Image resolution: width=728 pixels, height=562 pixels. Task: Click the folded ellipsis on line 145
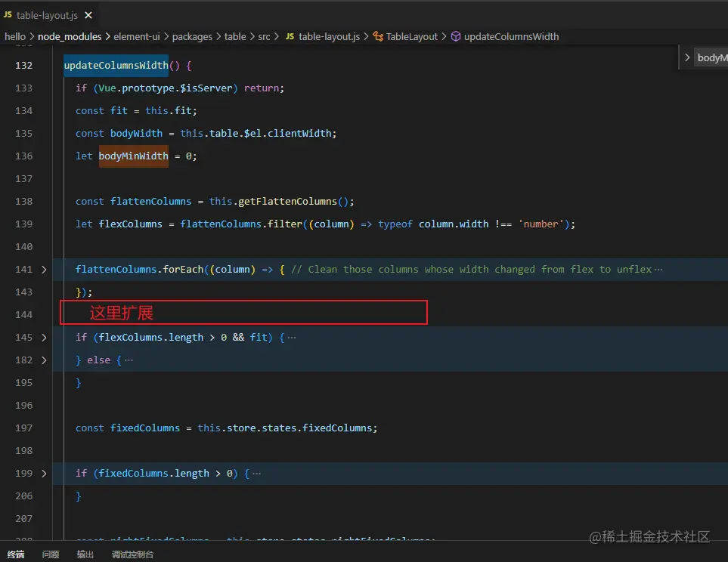[x=292, y=338]
